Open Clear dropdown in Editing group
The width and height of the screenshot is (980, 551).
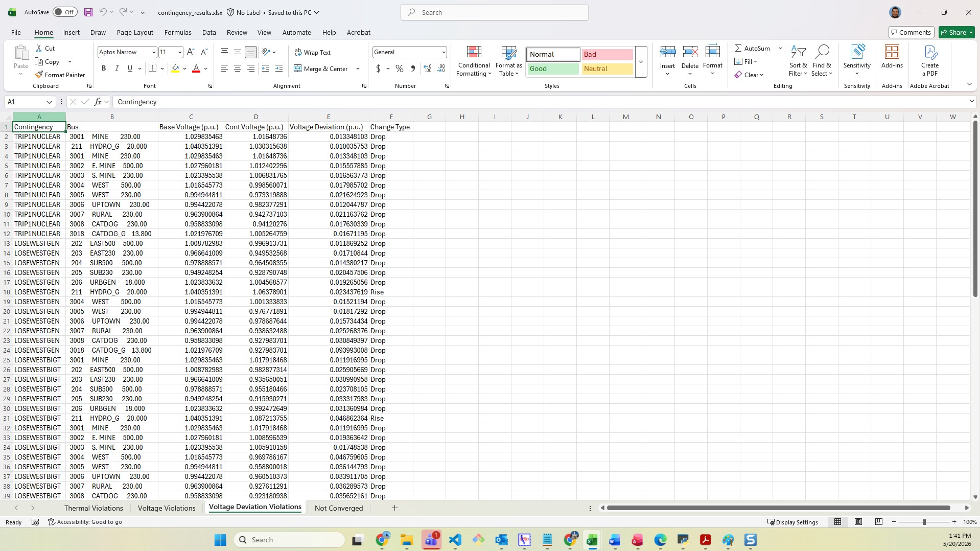click(749, 75)
